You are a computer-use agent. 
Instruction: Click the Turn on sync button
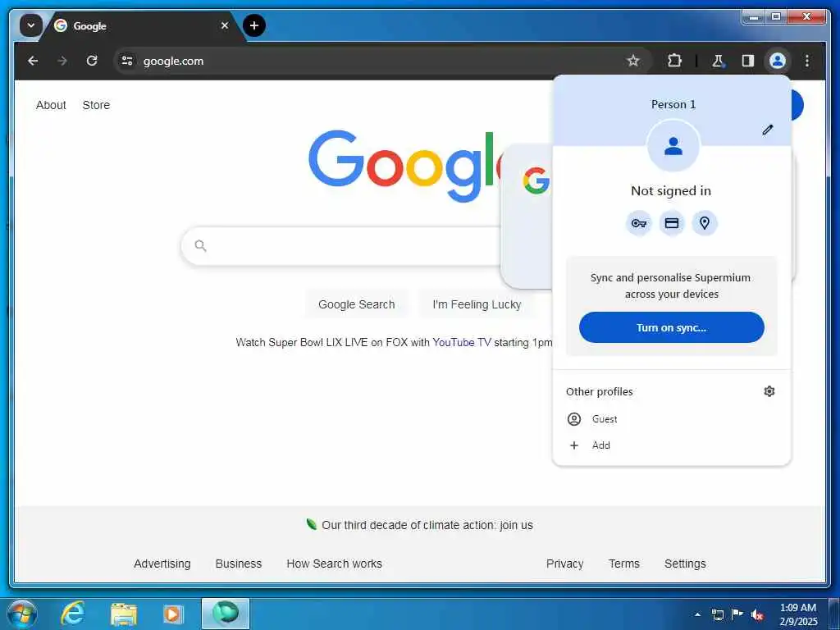671,327
